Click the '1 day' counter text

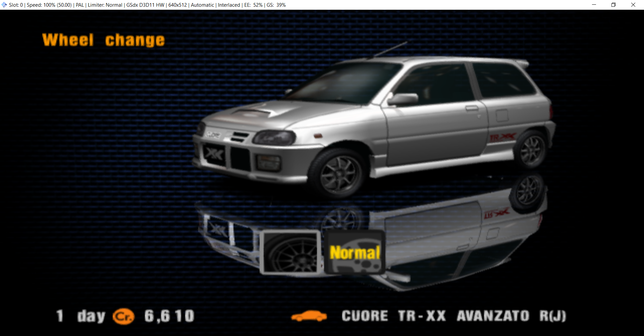tap(81, 316)
